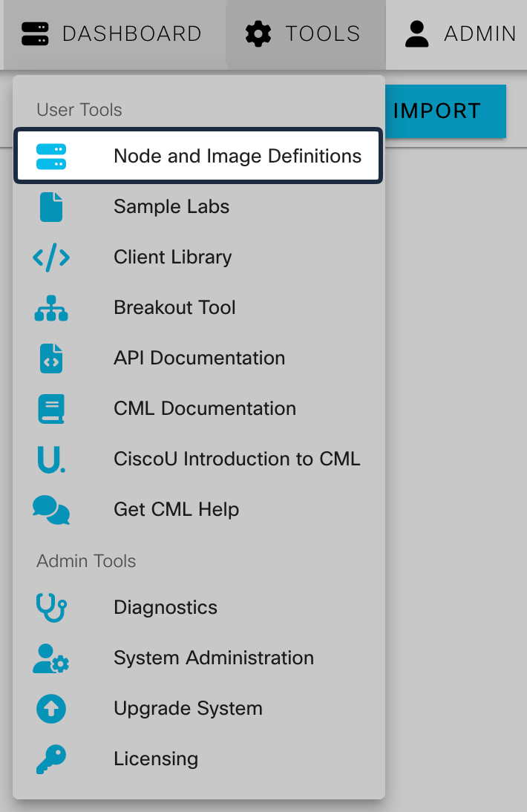The image size is (527, 812).
Task: Click the Licensing key icon
Action: tap(51, 759)
